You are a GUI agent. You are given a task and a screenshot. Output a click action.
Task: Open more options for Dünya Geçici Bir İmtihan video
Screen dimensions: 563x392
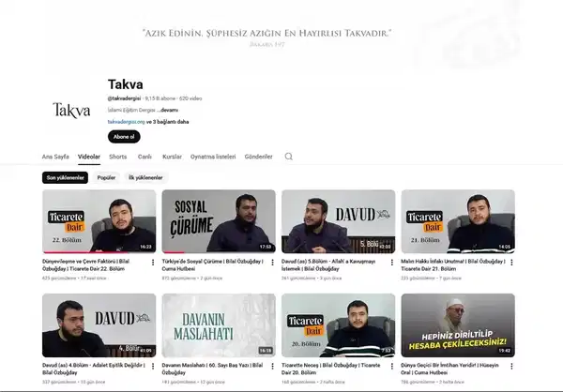pyautogui.click(x=511, y=366)
